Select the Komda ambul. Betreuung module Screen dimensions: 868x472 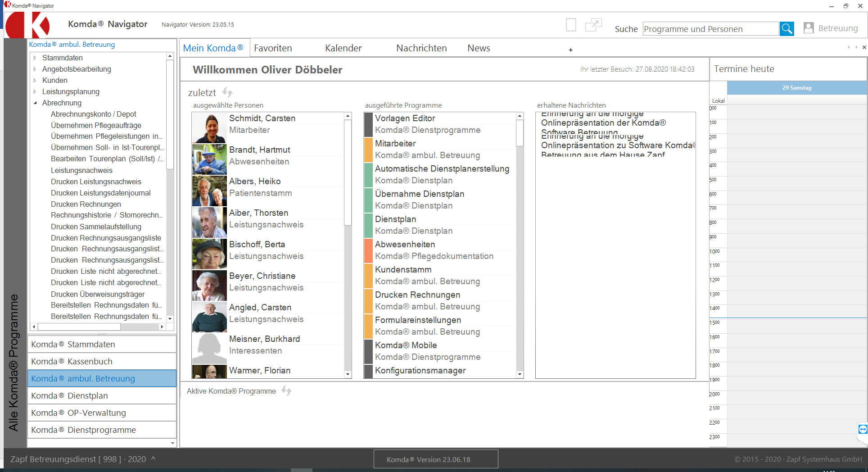click(102, 378)
